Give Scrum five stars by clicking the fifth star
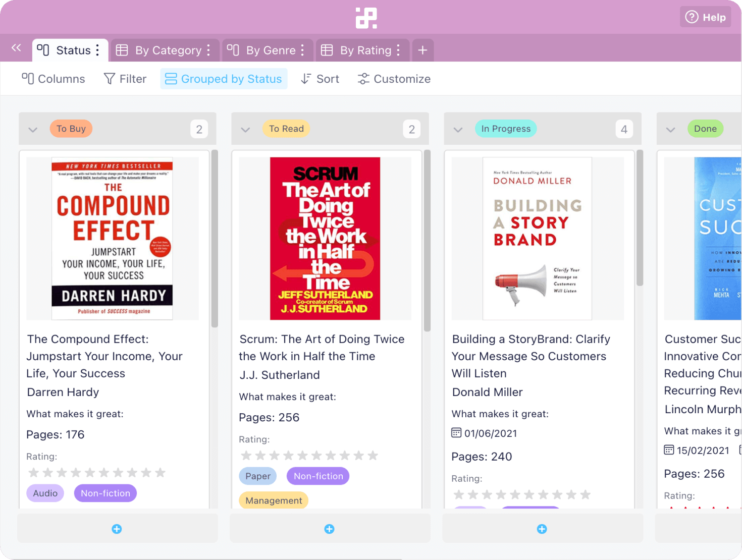This screenshot has height=560, width=742. tap(303, 455)
